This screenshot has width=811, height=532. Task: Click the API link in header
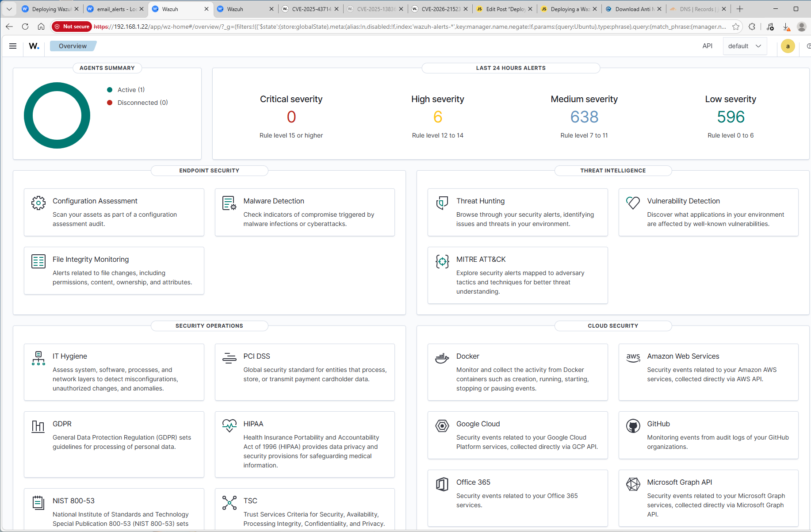pyautogui.click(x=708, y=46)
